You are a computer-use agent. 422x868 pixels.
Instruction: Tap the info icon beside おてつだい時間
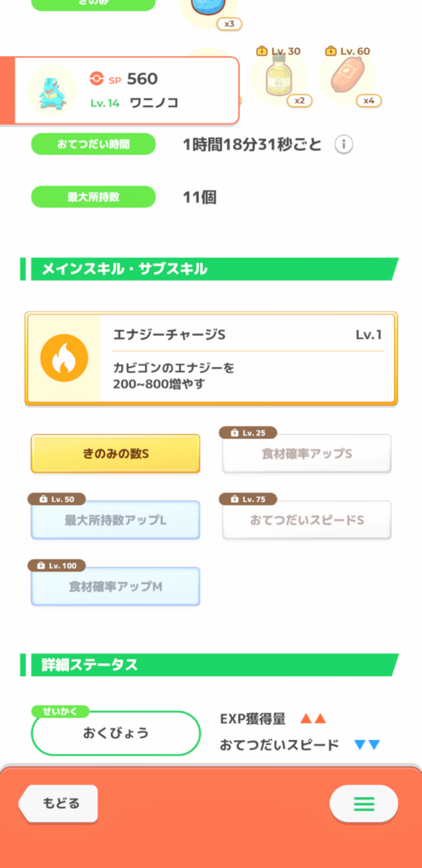343,145
